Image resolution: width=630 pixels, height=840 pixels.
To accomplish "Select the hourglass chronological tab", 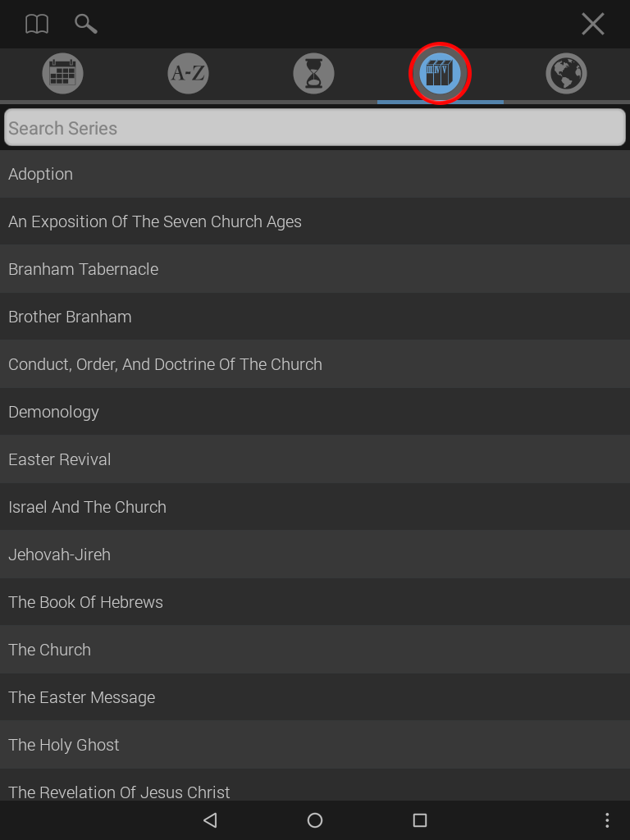I will point(314,73).
